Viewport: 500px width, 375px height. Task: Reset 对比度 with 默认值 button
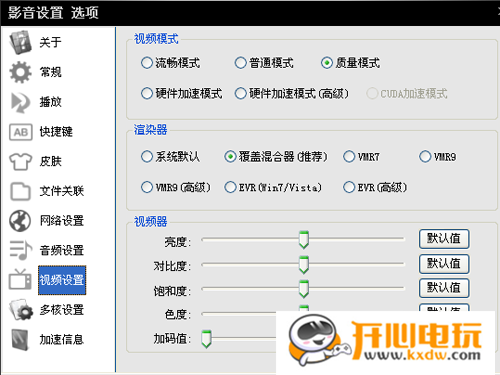point(444,264)
